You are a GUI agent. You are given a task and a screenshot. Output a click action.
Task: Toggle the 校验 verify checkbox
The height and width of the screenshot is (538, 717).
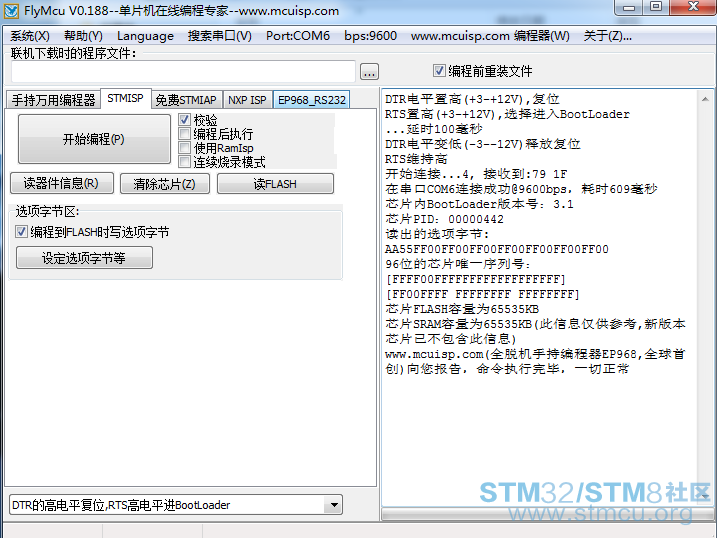(x=184, y=120)
